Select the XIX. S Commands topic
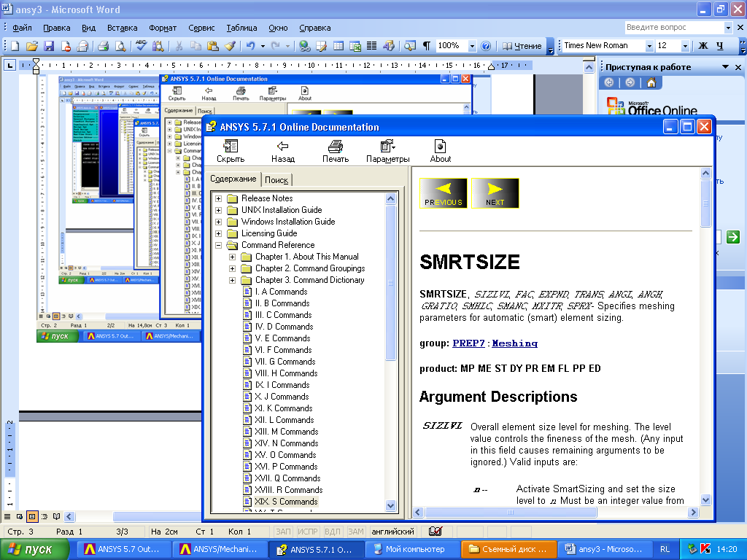This screenshot has height=560, width=747. [286, 502]
